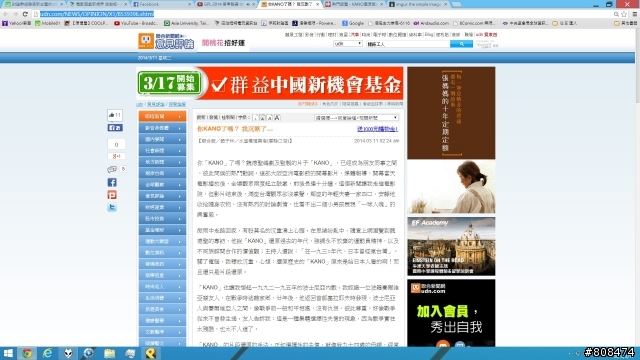Click the udn.com join membership ad
640x360 pixels.
pyautogui.click(x=451, y=313)
